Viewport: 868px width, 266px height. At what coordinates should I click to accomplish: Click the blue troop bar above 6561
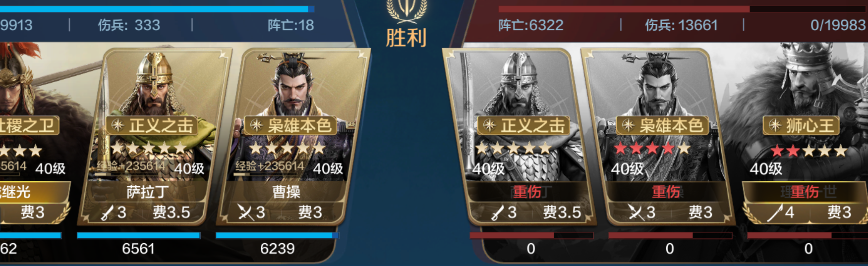coord(139,235)
